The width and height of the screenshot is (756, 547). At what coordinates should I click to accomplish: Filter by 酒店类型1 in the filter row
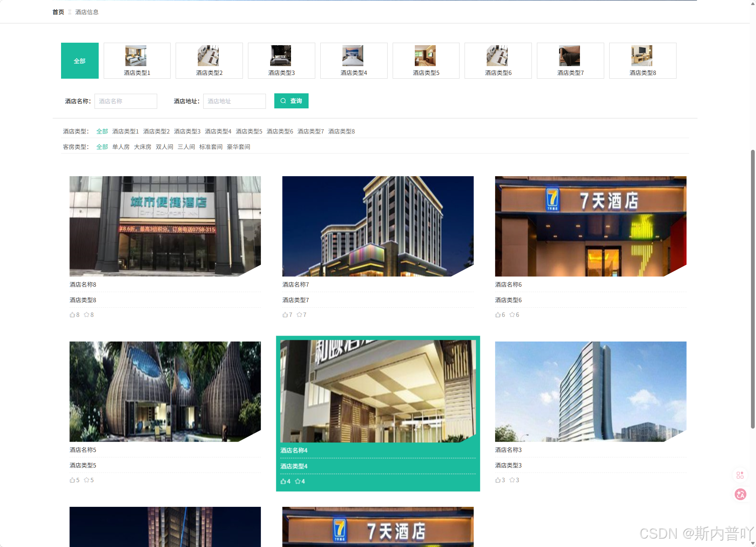[x=125, y=131]
